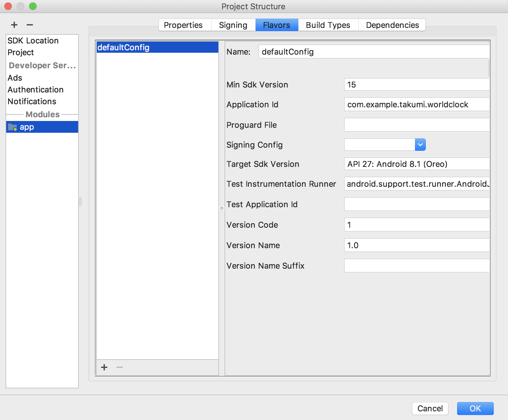Click the − icon to remove a flavor
508x420 pixels.
[119, 367]
